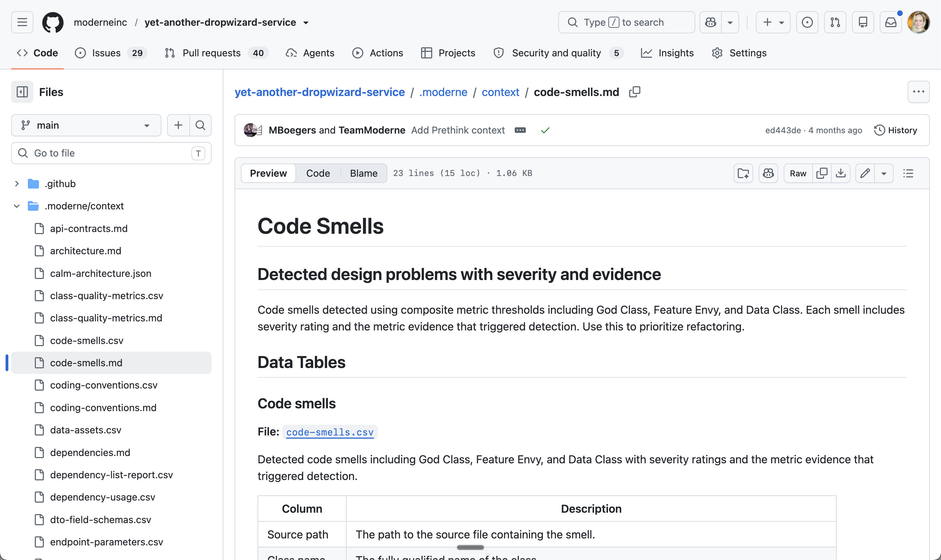Open Security and quality tab
This screenshot has height=560, width=941.
(558, 53)
